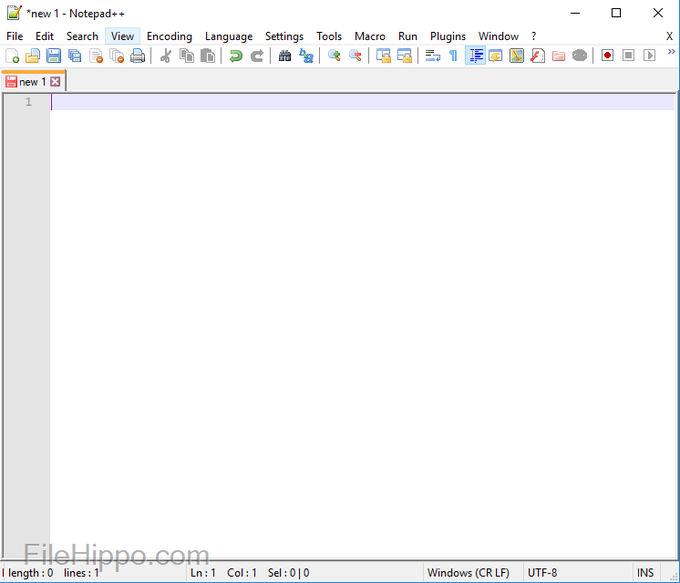Open Find with the binoculars icon

[285, 56]
